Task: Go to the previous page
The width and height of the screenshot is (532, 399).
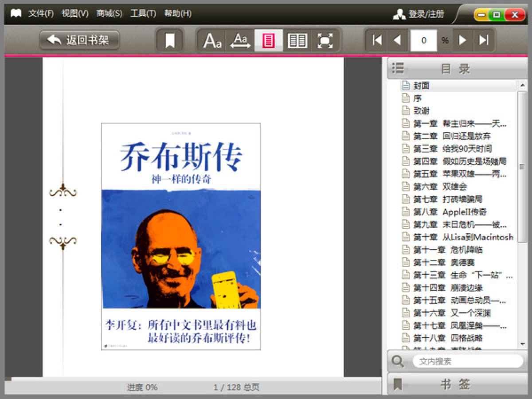Action: click(x=397, y=40)
